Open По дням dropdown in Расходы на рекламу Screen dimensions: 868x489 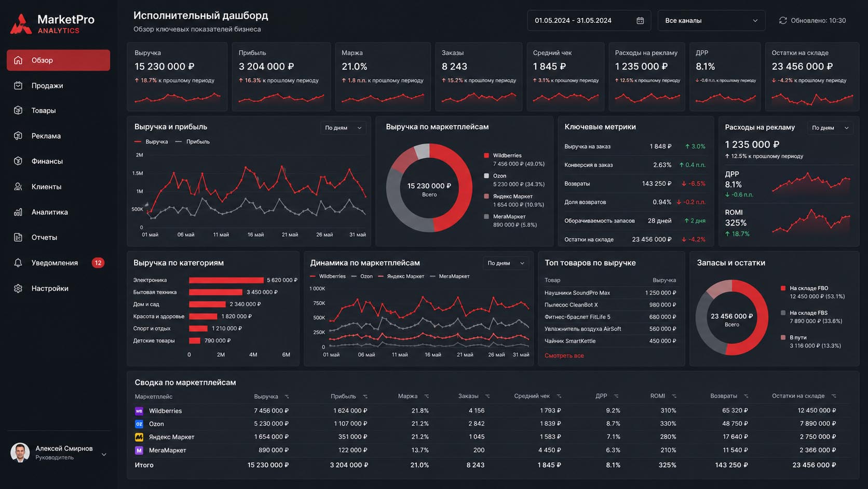click(830, 128)
